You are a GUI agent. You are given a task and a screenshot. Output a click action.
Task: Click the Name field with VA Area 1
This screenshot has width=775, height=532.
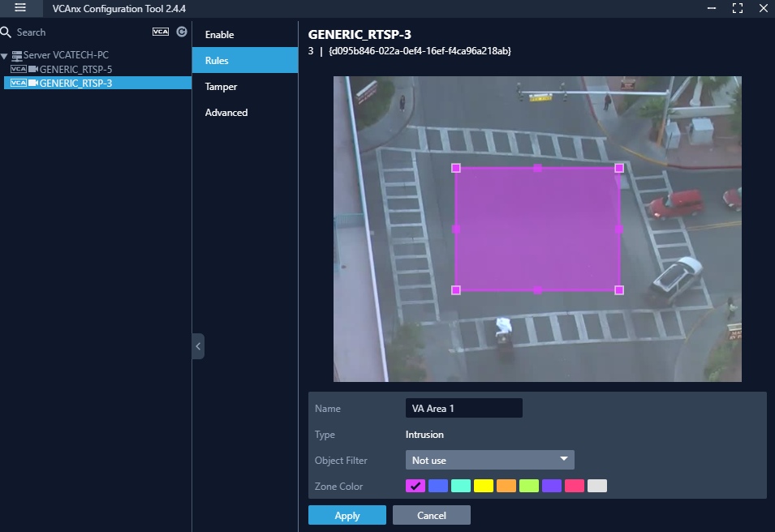pos(463,409)
